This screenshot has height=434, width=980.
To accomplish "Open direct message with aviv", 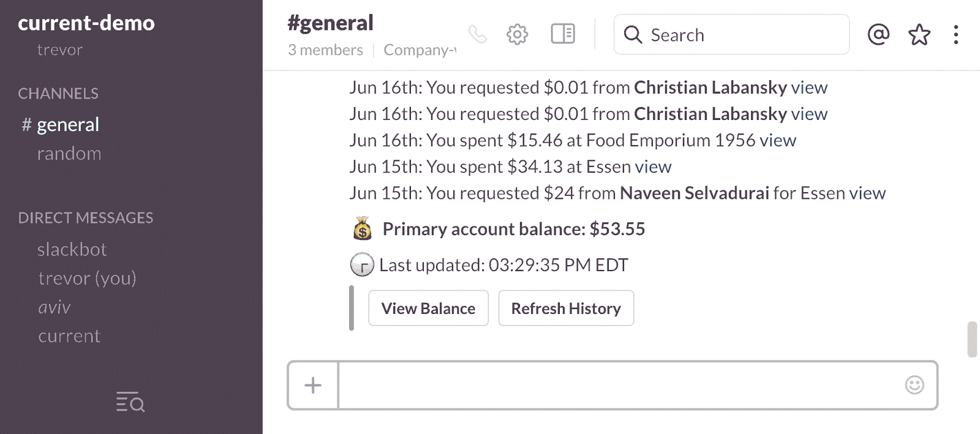I will (55, 307).
